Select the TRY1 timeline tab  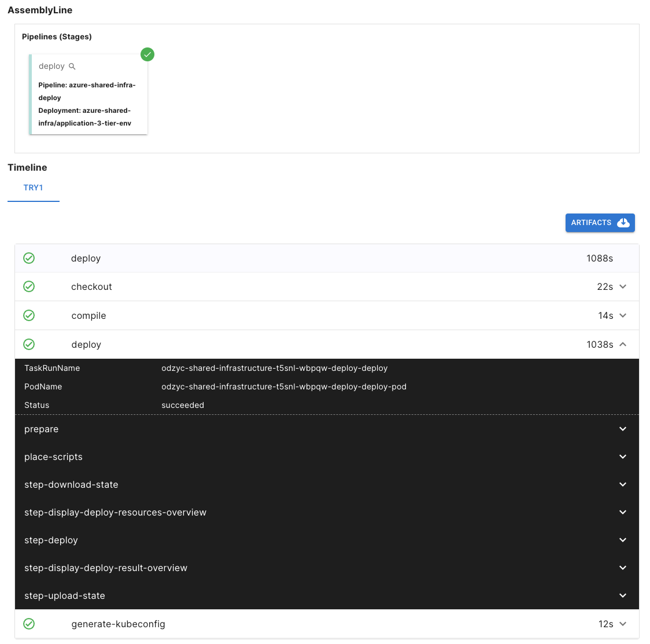click(33, 188)
